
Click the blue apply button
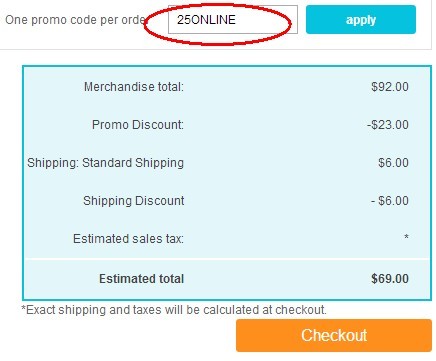[x=361, y=19]
